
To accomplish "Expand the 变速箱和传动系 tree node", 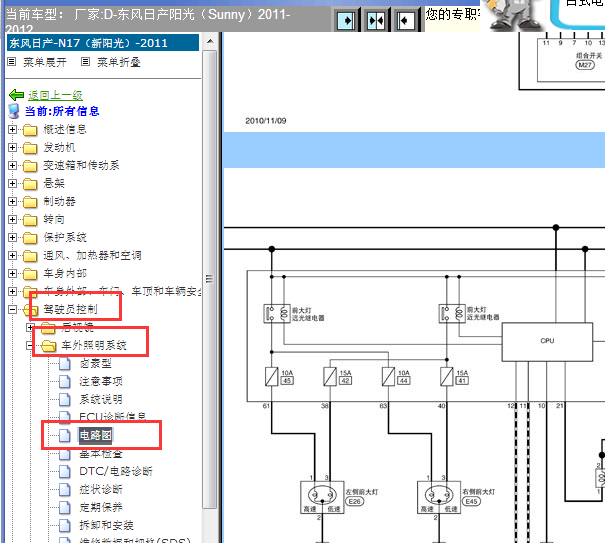I will pyautogui.click(x=12, y=165).
